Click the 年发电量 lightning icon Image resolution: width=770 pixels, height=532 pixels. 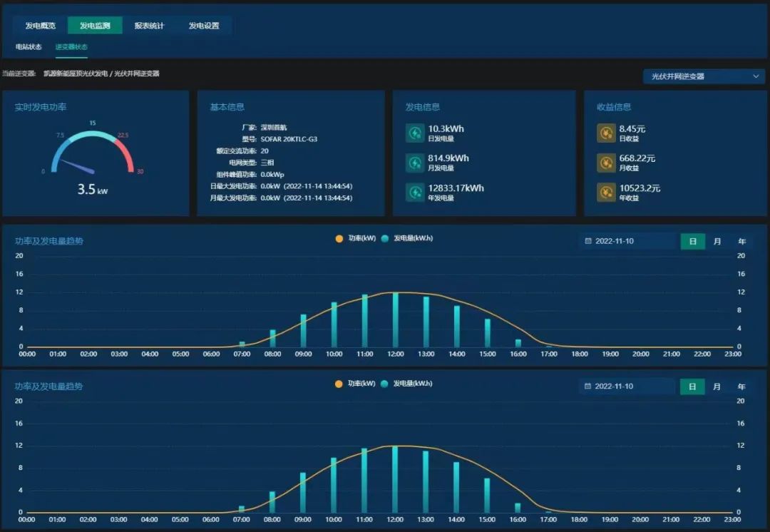click(415, 192)
